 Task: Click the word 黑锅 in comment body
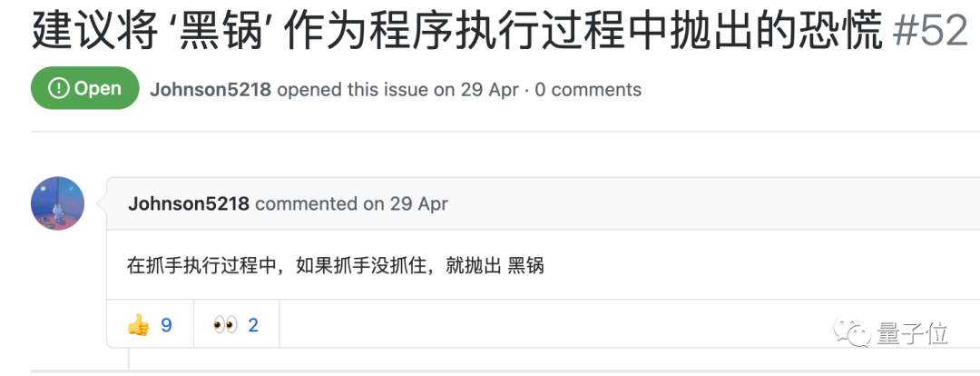(x=525, y=267)
